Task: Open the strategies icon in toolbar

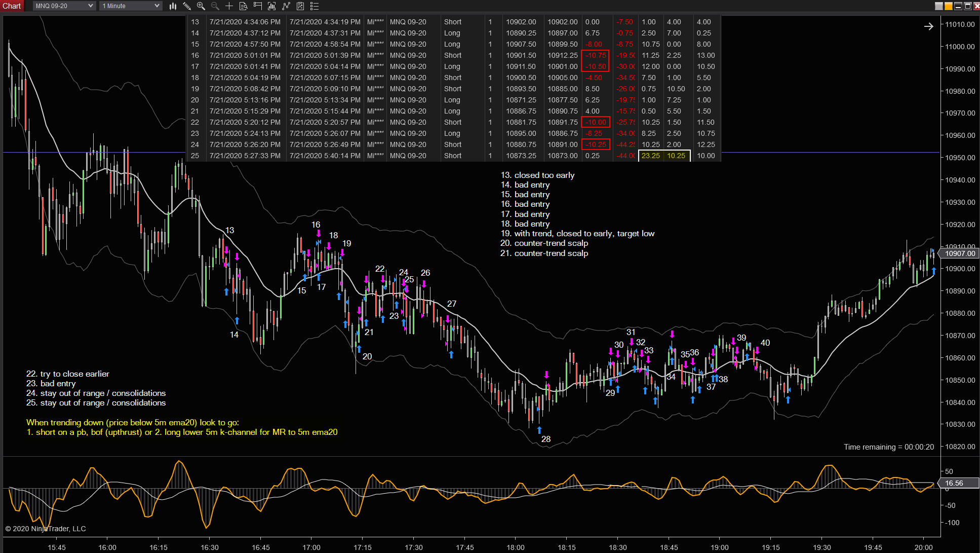Action: point(300,6)
